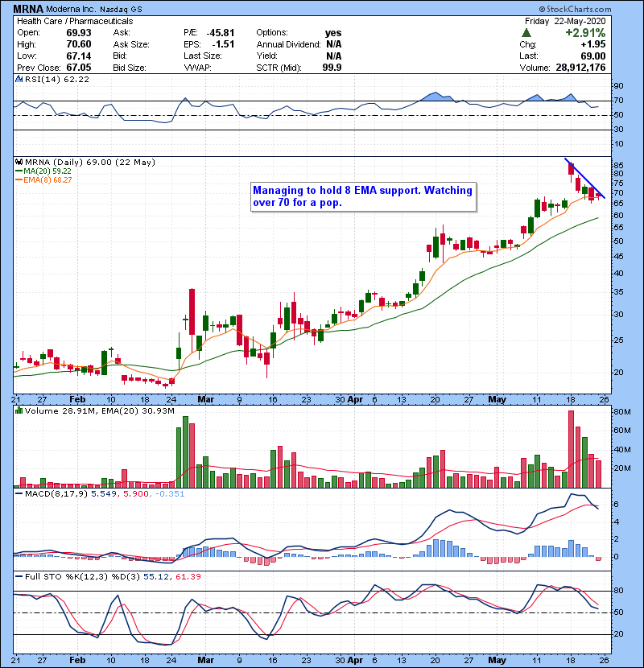Screen dimensions: 644x668
Task: Click the Volume 28.91M, EMA(20) 30.93M label
Action: (100, 410)
